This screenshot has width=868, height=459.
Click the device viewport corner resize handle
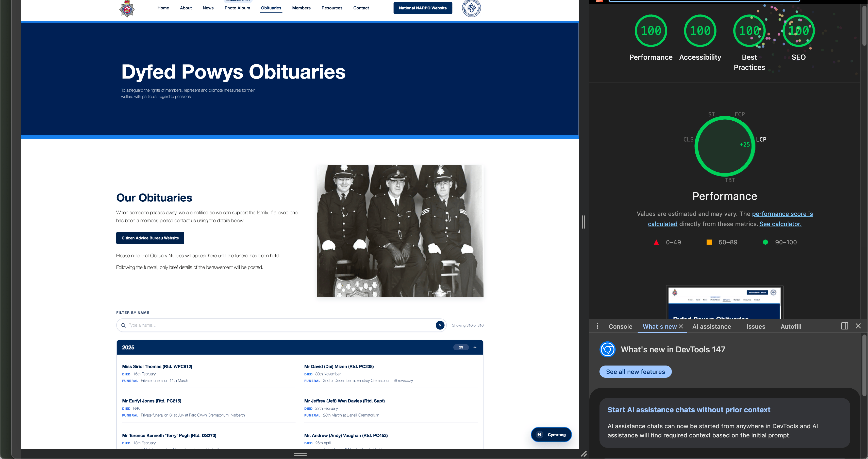coord(583,454)
